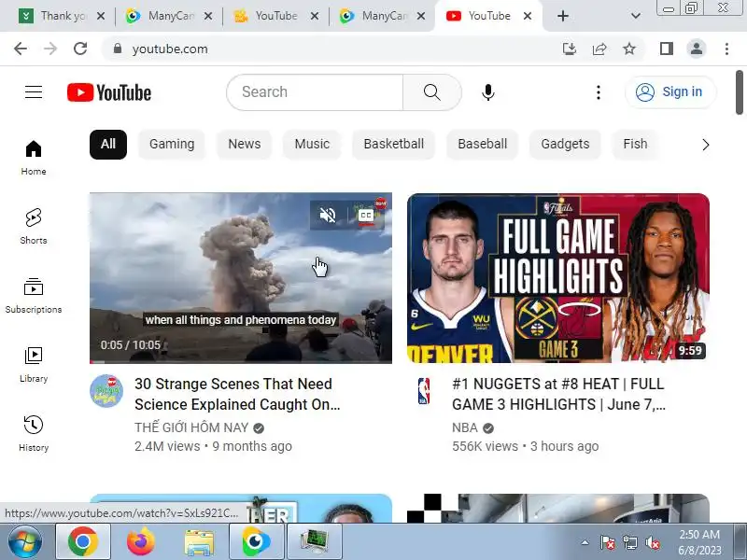Click THẾ GIỚI HÔM NAY channel avatar
The width and height of the screenshot is (747, 560).
pyautogui.click(x=106, y=391)
